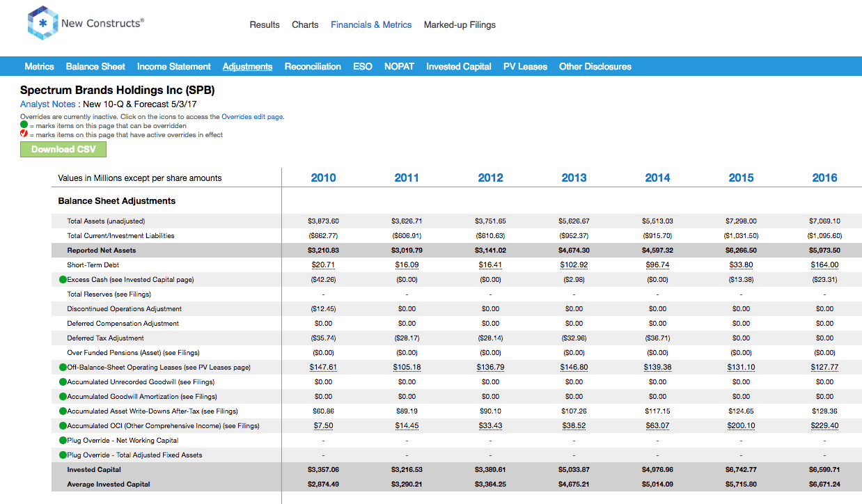The height and width of the screenshot is (504, 862).
Task: Click green override dot for Accumulated Goodwill Amortization
Action: pyautogui.click(x=63, y=397)
